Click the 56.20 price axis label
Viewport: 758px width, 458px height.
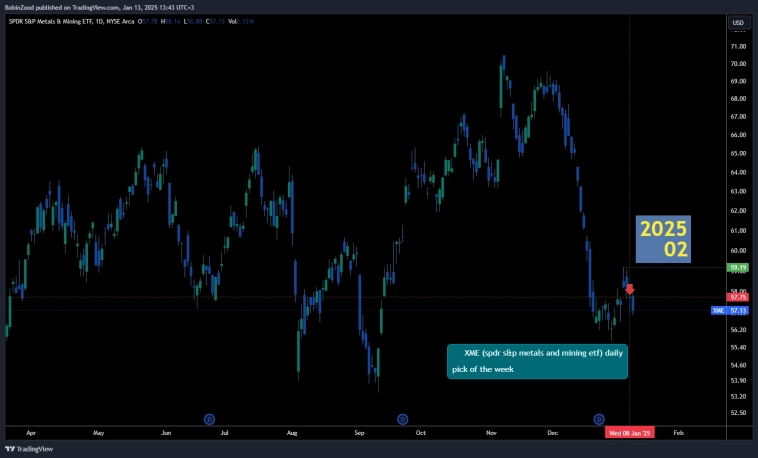(738, 330)
